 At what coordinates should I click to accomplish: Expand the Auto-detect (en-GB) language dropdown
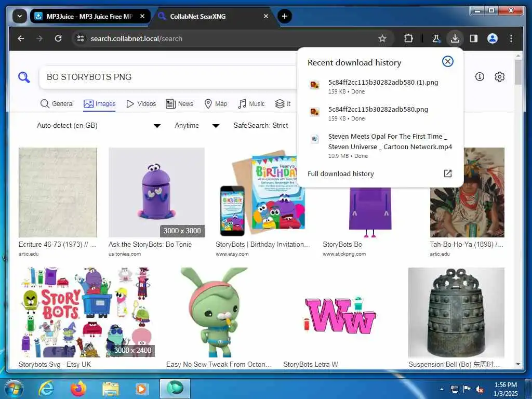point(98,126)
